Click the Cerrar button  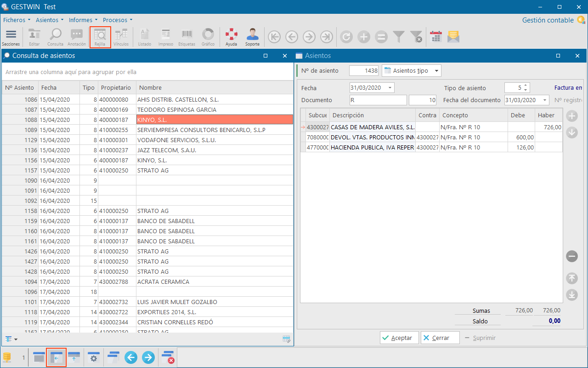click(x=440, y=338)
